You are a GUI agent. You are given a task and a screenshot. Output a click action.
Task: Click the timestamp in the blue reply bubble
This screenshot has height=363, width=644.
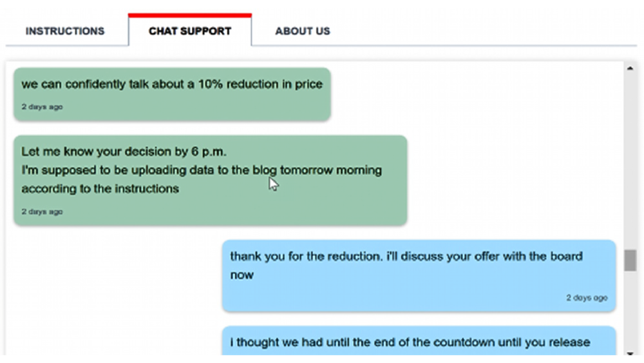point(587,298)
